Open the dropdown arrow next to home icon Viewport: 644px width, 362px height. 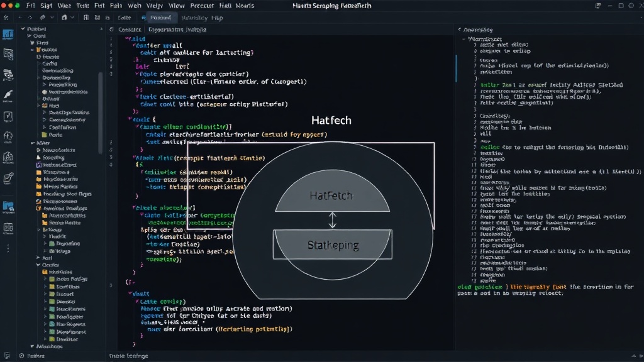coord(72,18)
